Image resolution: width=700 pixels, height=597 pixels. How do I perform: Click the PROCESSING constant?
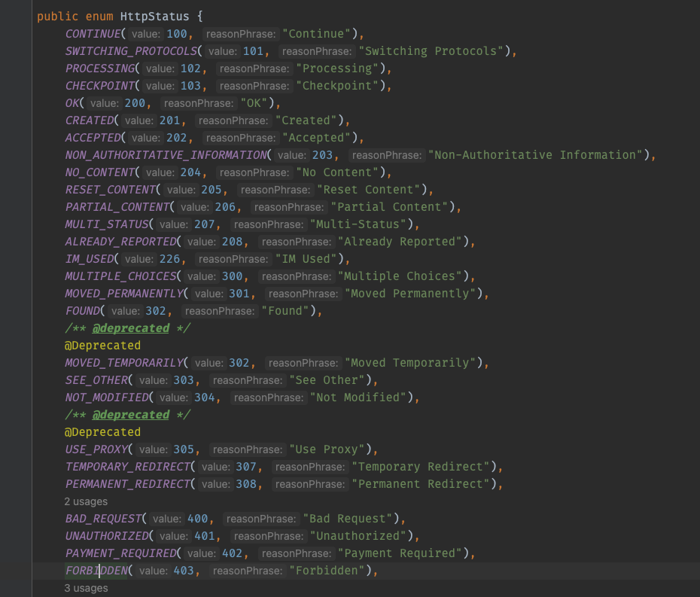99,69
